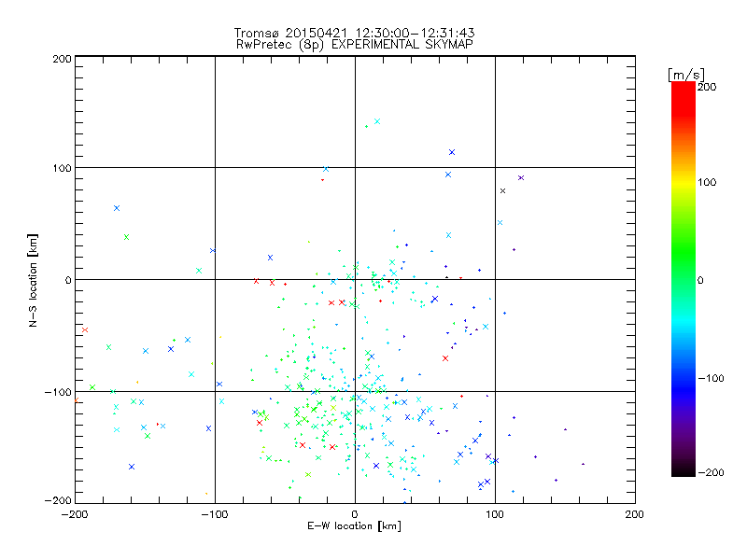This screenshot has width=747, height=560.
Task: Click the y-axis tick label 200
Action: tap(61, 59)
